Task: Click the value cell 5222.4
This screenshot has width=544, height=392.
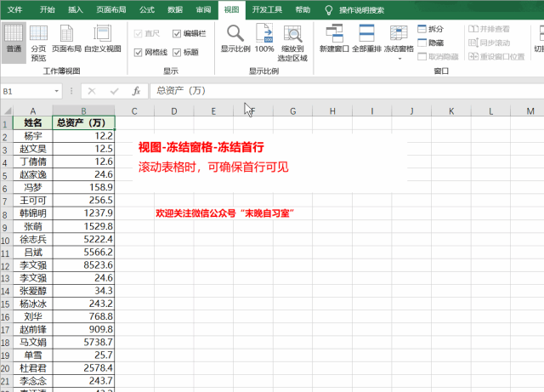Action: click(83, 239)
